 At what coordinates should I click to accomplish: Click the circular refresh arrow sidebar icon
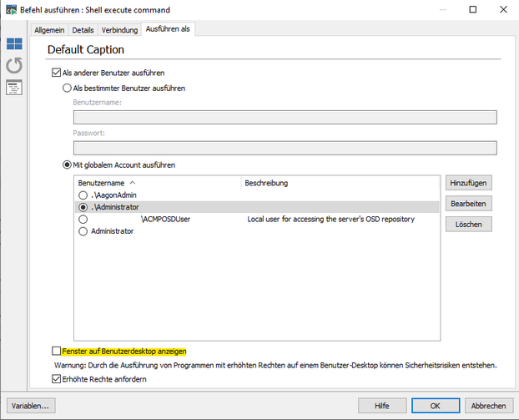pos(14,65)
